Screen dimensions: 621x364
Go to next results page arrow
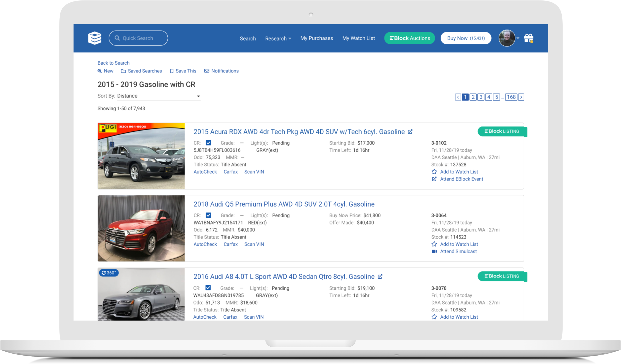click(x=521, y=97)
